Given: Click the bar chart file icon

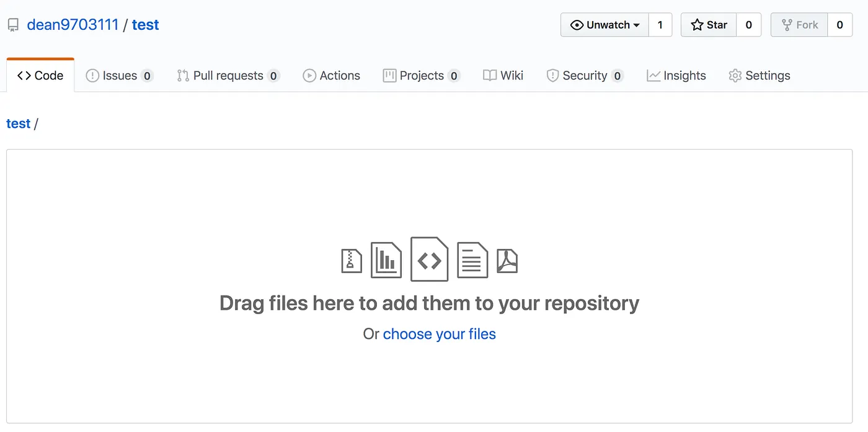Looking at the screenshot, I should 386,259.
